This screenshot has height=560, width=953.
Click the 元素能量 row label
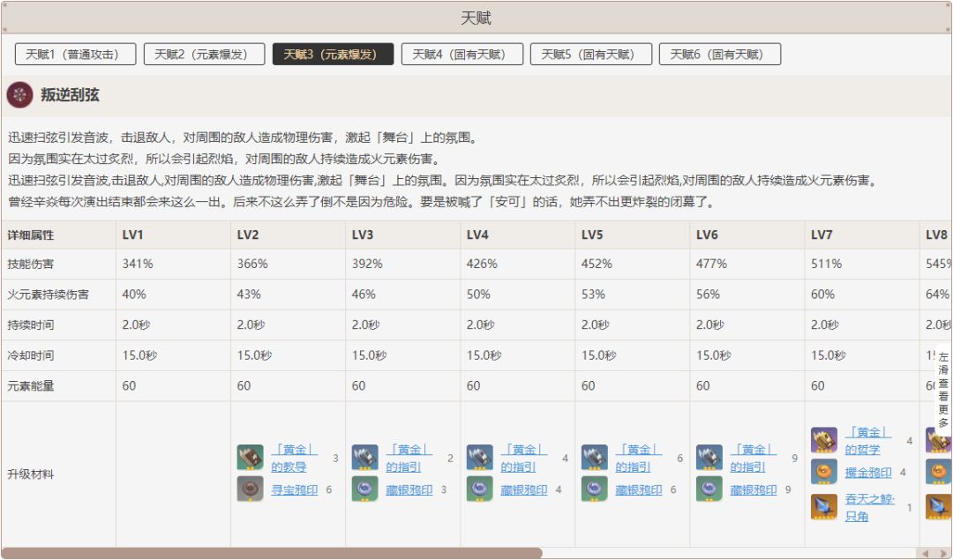tap(30, 385)
